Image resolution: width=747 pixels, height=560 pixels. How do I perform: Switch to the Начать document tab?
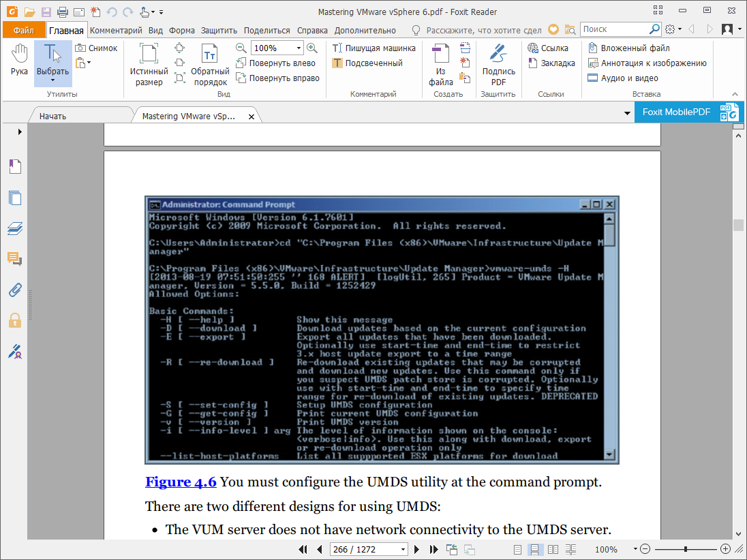click(53, 116)
